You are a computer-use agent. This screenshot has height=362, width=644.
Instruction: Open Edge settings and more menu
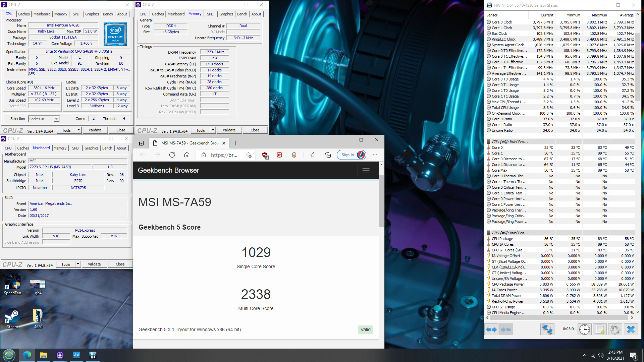(x=375, y=155)
